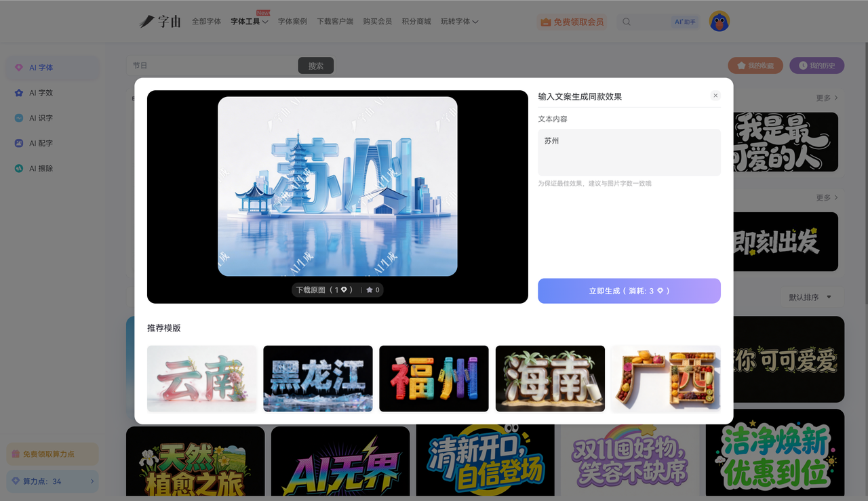This screenshot has width=868, height=501.
Task: Select the 黑龙江 recommended template thumbnail
Action: 318,378
